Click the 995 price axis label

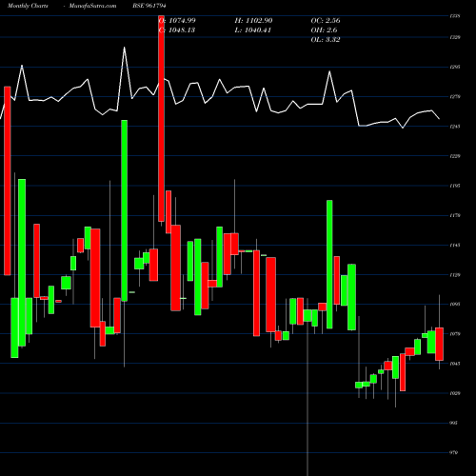click(x=454, y=423)
